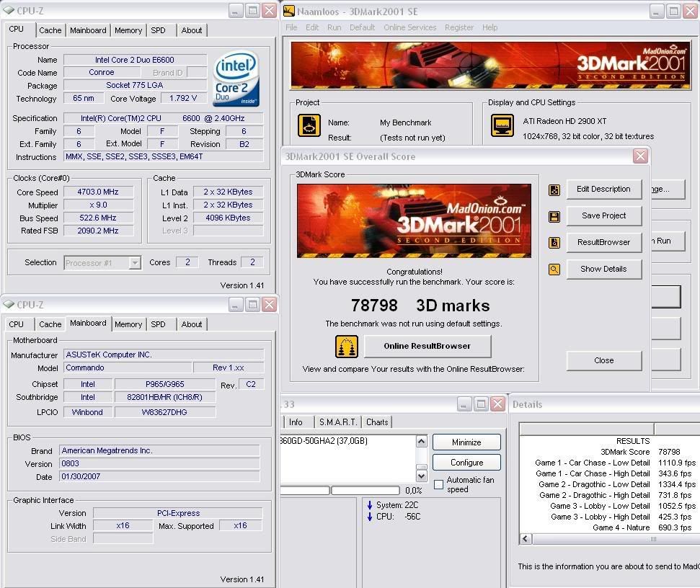Open the Charts tab
Screen dimensions: 700x588
click(377, 422)
